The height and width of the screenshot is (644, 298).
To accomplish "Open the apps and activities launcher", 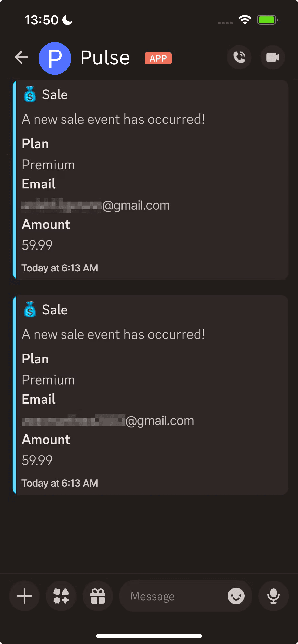I will (x=61, y=596).
